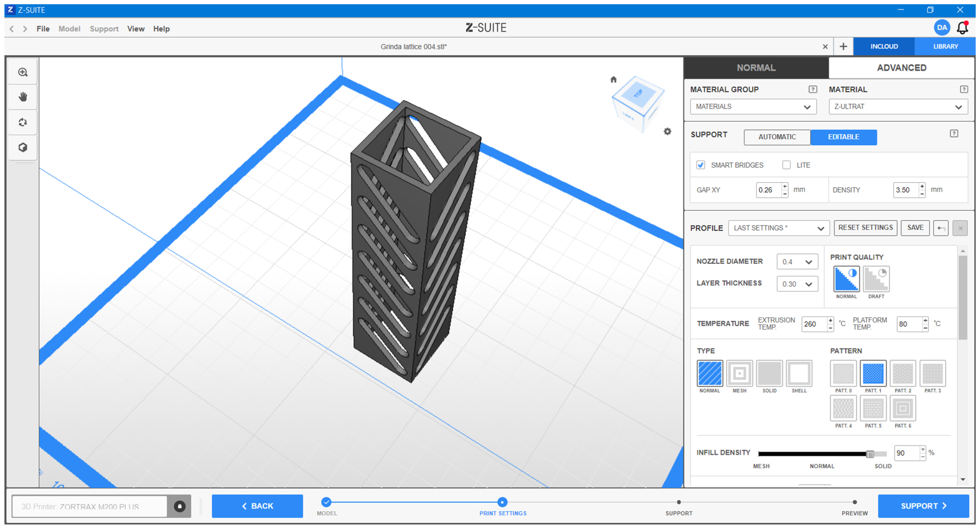Uncheck the Smart Bridges checkbox

click(700, 165)
